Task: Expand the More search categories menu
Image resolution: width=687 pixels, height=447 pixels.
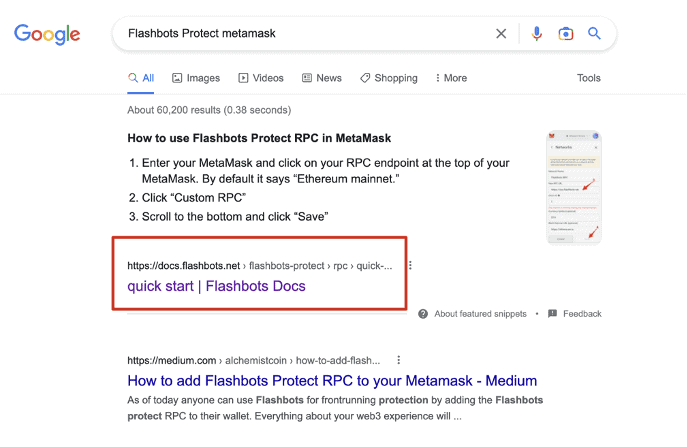Action: pos(451,78)
